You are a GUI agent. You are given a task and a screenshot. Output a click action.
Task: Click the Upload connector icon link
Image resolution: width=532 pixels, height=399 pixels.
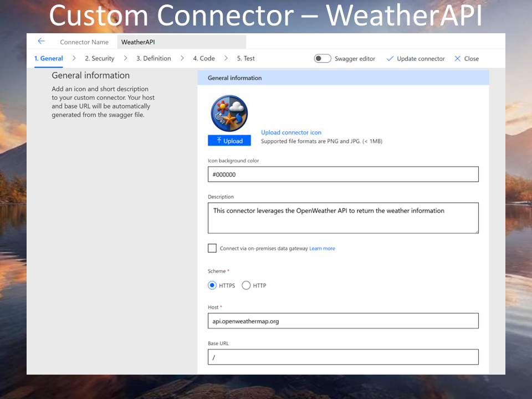pos(291,132)
